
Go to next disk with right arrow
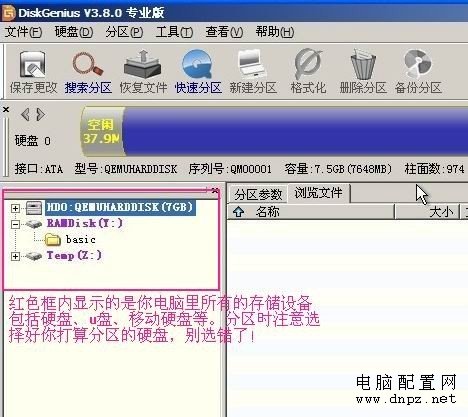[x=41, y=115]
